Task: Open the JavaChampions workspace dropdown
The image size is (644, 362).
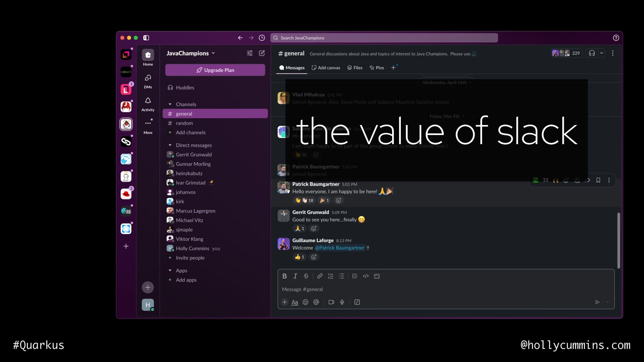Action: tap(191, 53)
